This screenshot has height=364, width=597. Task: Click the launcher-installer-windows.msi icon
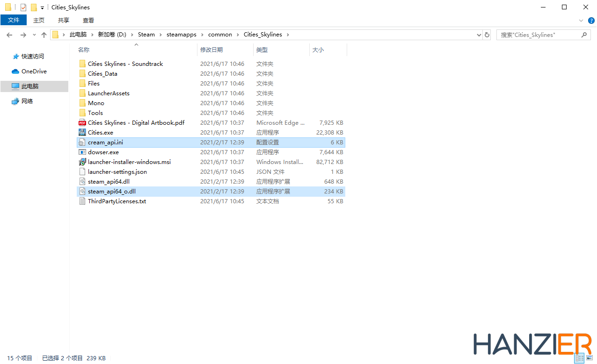click(x=82, y=162)
